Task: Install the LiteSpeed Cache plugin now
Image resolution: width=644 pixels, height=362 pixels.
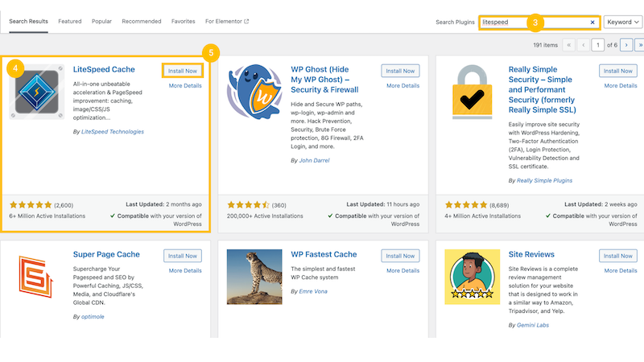Action: [183, 71]
